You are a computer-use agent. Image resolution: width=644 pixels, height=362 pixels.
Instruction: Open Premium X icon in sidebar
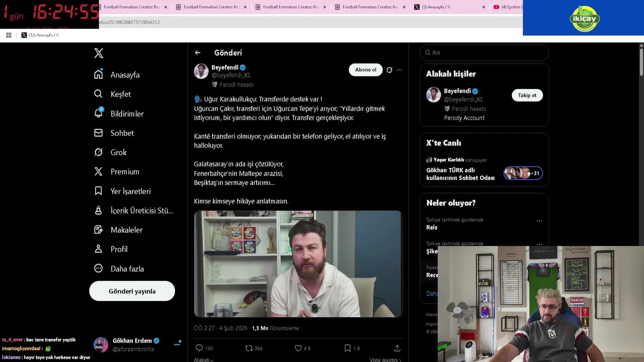[99, 171]
